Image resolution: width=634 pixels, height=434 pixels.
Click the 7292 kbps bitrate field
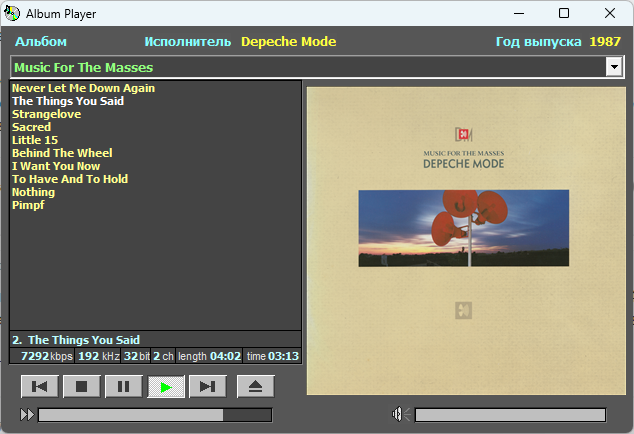coord(42,356)
